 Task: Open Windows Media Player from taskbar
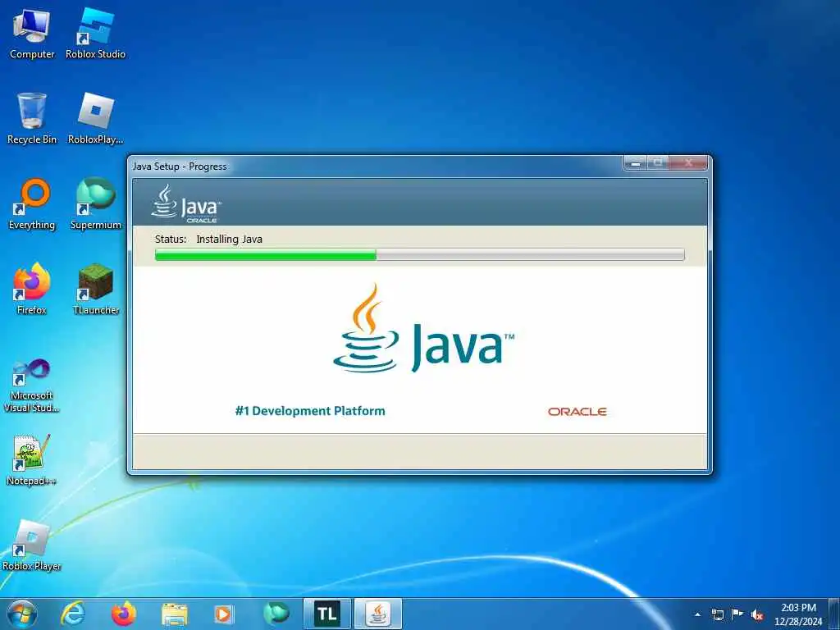point(223,614)
